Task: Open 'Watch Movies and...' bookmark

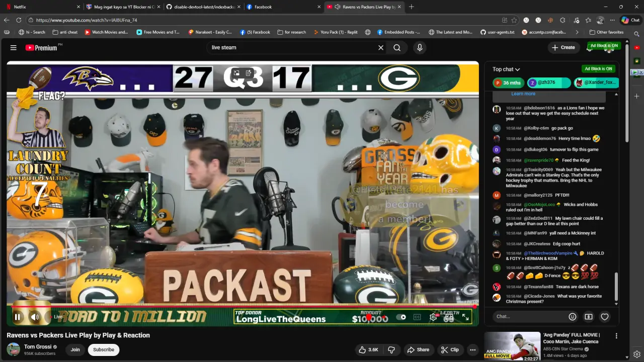Action: [106, 32]
